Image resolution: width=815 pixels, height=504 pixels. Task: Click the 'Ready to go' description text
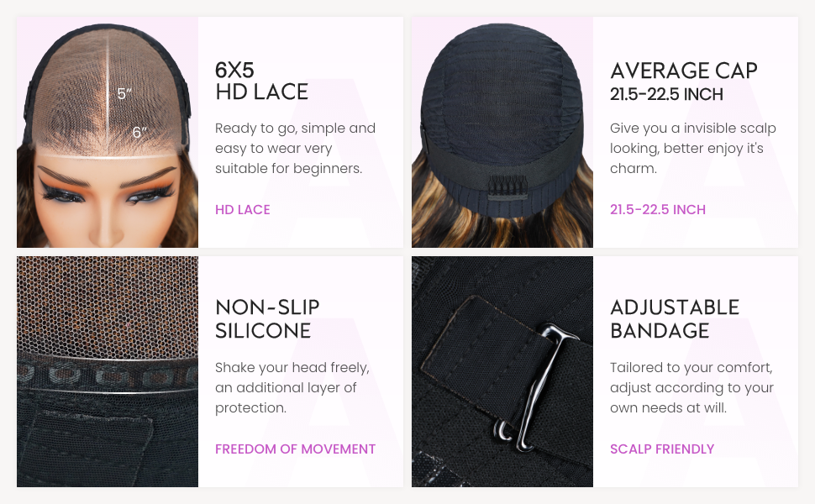pos(295,148)
